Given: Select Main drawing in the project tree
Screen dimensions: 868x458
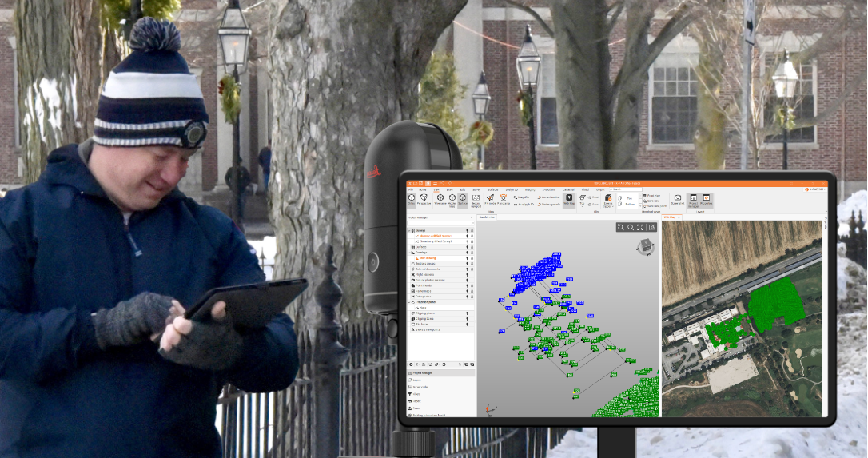Looking at the screenshot, I should (428, 258).
